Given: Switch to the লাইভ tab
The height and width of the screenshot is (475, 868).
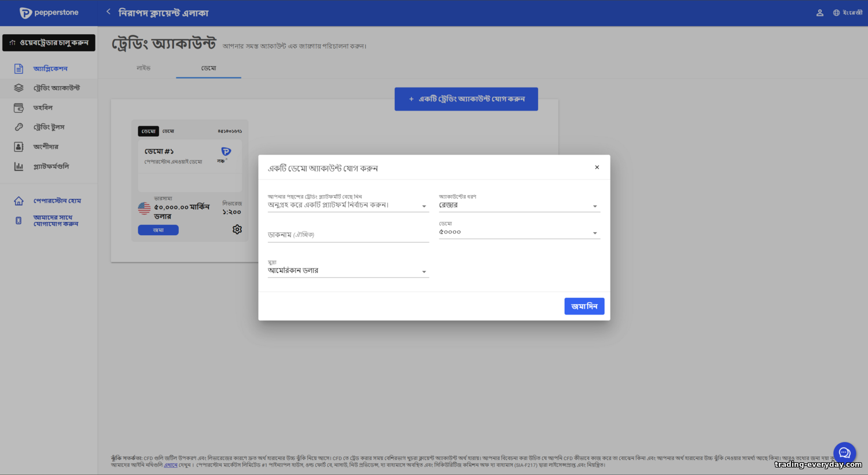Looking at the screenshot, I should 144,68.
